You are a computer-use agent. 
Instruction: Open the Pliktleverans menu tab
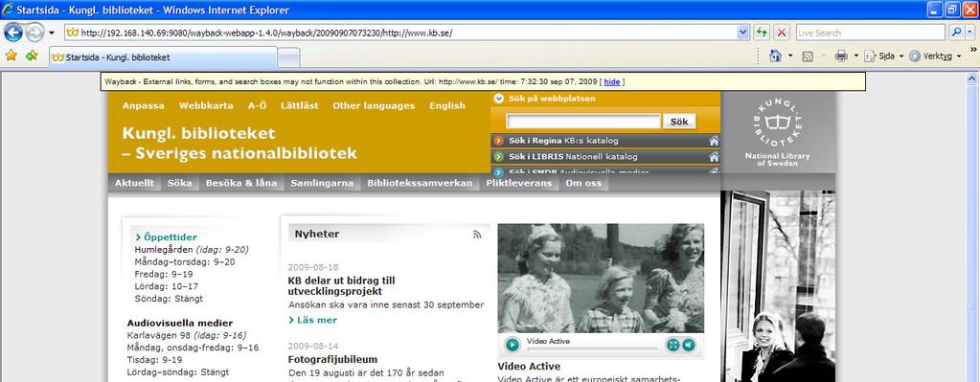tap(519, 183)
